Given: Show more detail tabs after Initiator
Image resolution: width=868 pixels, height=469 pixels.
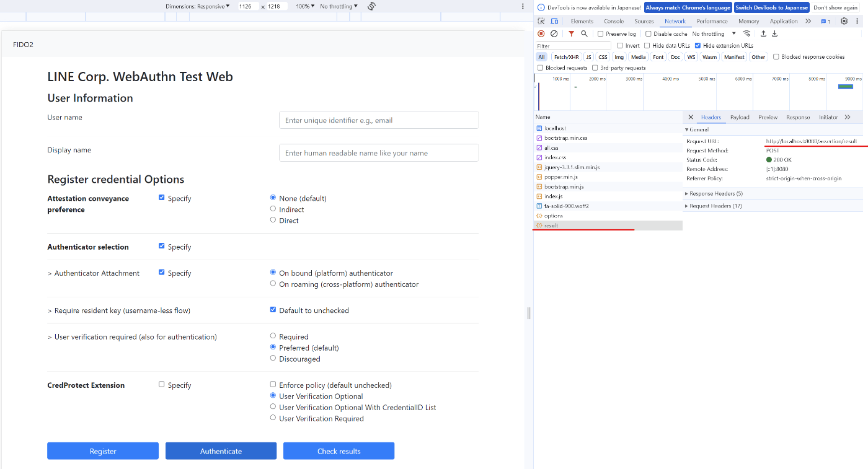Looking at the screenshot, I should click(x=848, y=117).
